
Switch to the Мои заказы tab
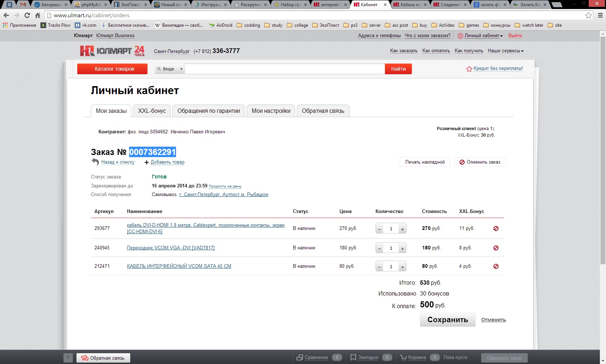[x=111, y=111]
